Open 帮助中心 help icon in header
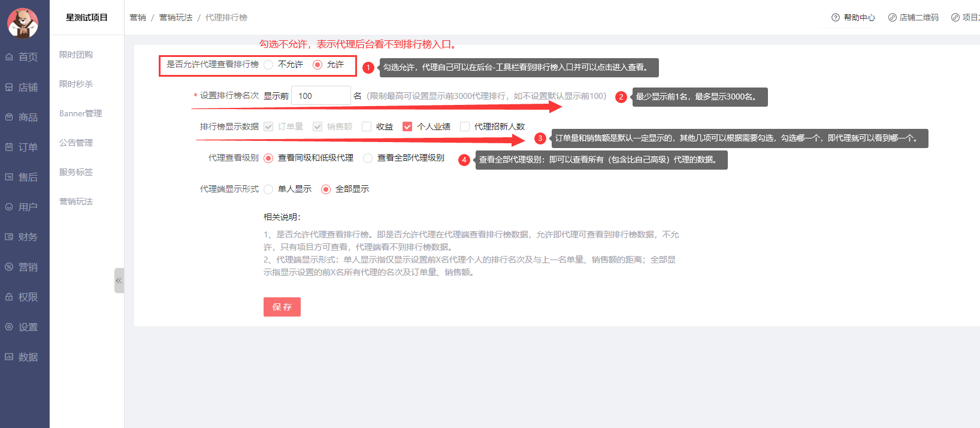 coord(836,17)
